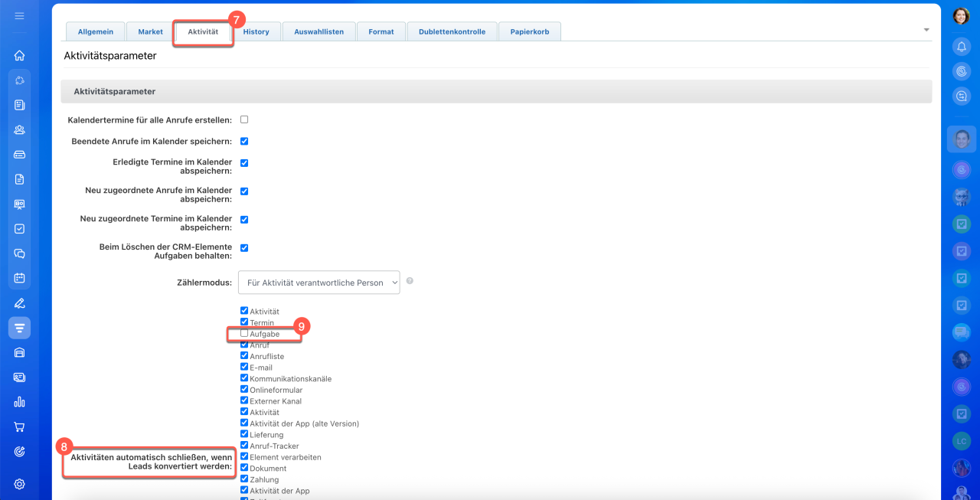Open the Messenger chat icon in left sidebar

tap(19, 253)
